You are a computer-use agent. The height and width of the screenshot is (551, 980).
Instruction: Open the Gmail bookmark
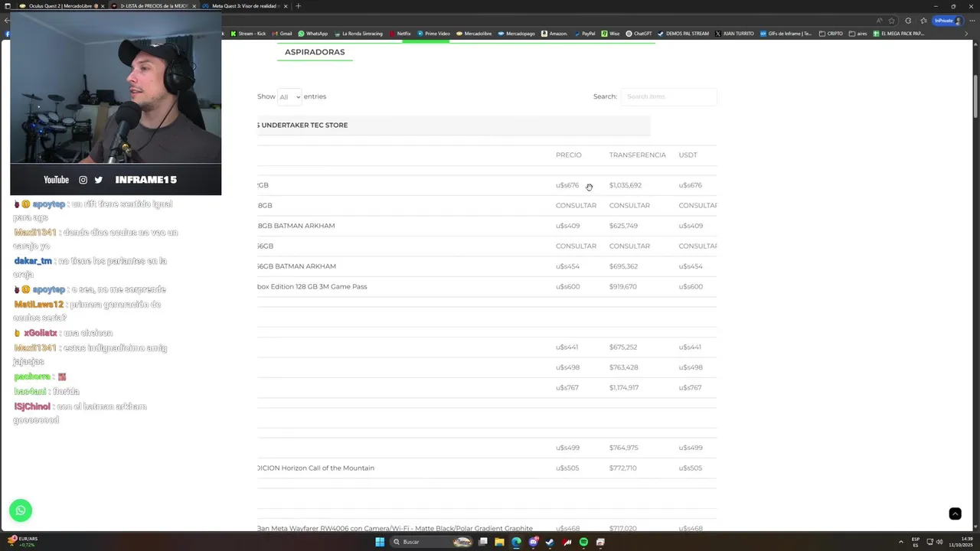point(283,34)
